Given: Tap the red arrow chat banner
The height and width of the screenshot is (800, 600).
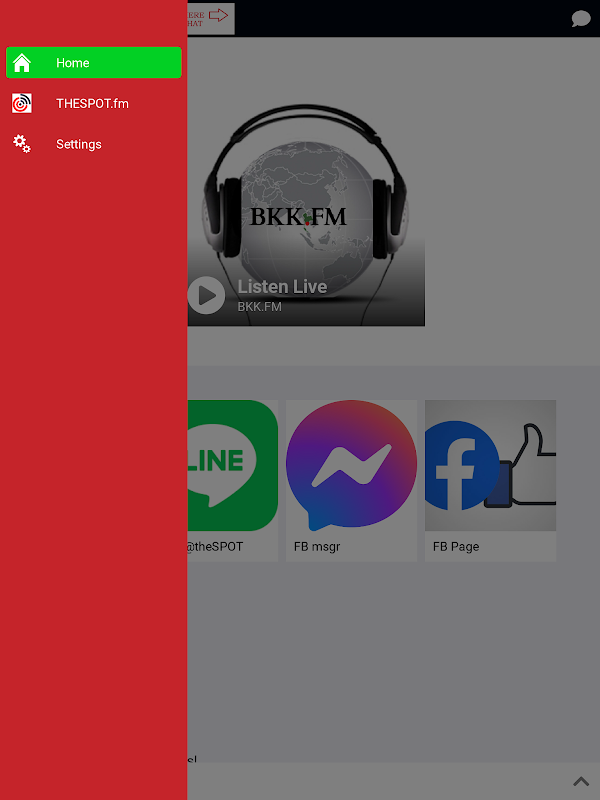Looking at the screenshot, I should click(x=211, y=19).
